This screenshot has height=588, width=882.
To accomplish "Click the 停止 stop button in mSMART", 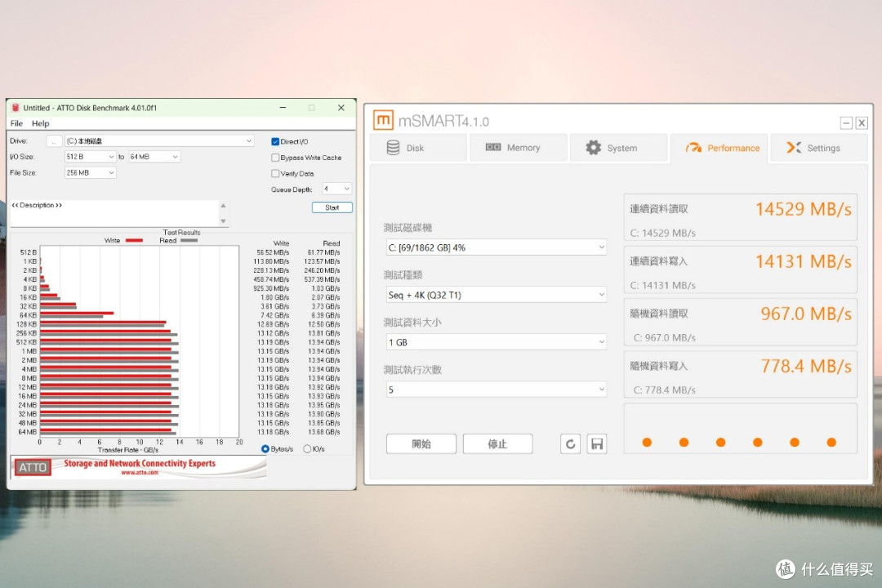I will 497,444.
